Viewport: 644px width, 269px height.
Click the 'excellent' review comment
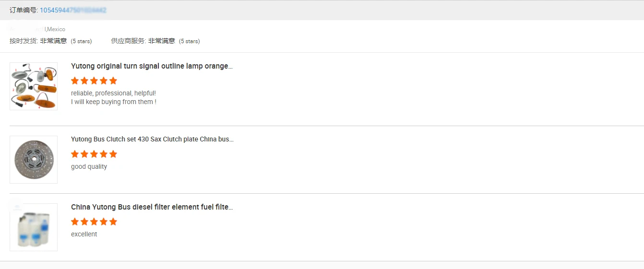coord(84,234)
